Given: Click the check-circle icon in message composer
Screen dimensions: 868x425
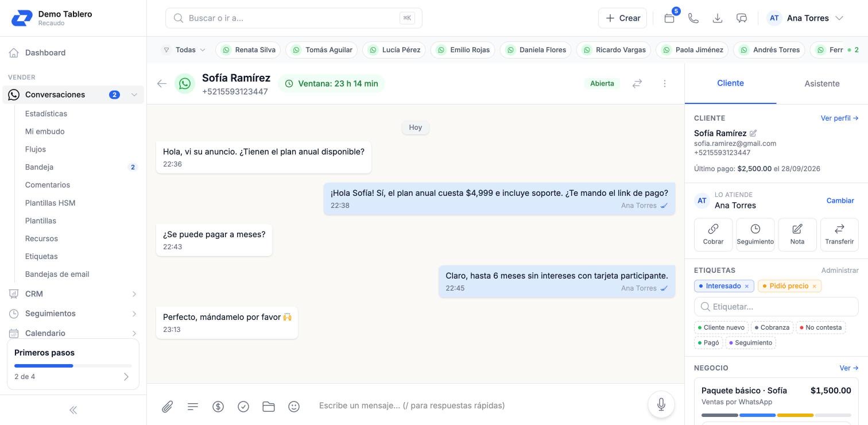Looking at the screenshot, I should click(243, 407).
